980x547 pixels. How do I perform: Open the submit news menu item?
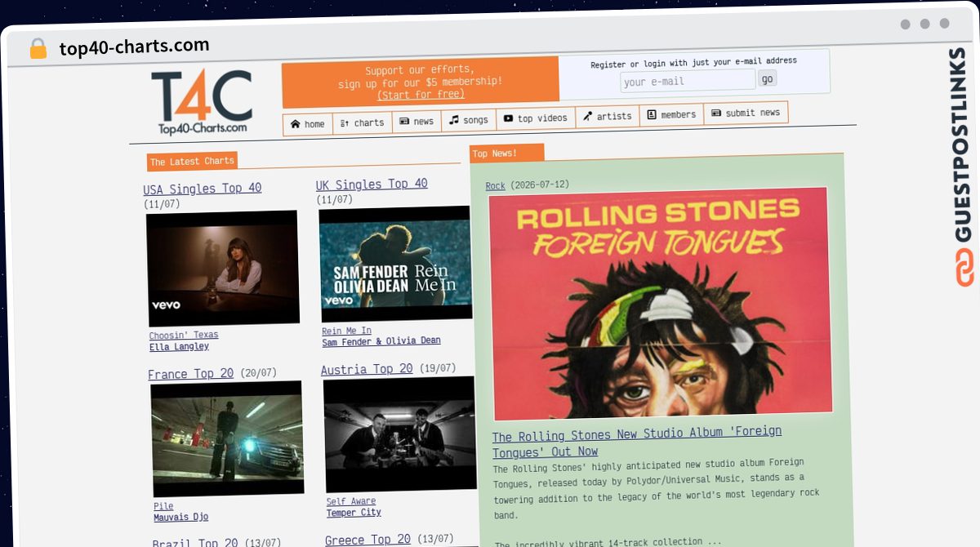click(746, 113)
